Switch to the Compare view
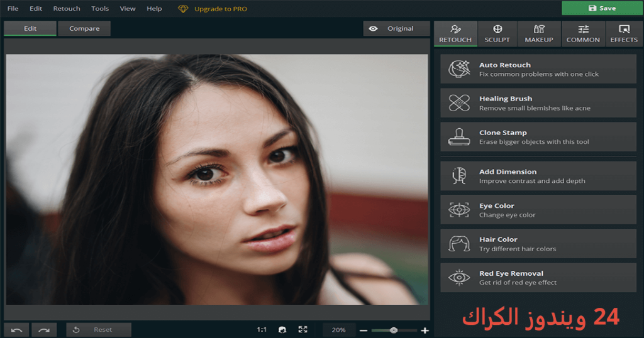The width and height of the screenshot is (644, 338). coord(84,29)
